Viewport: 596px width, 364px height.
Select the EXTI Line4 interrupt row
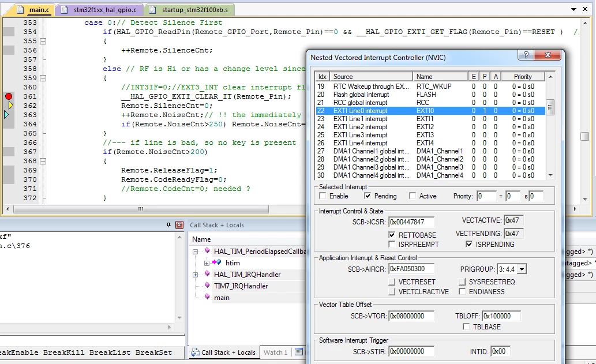(x=430, y=143)
